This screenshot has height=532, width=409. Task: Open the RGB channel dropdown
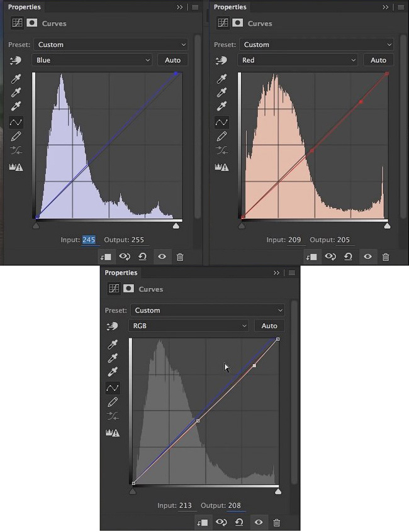tap(189, 326)
